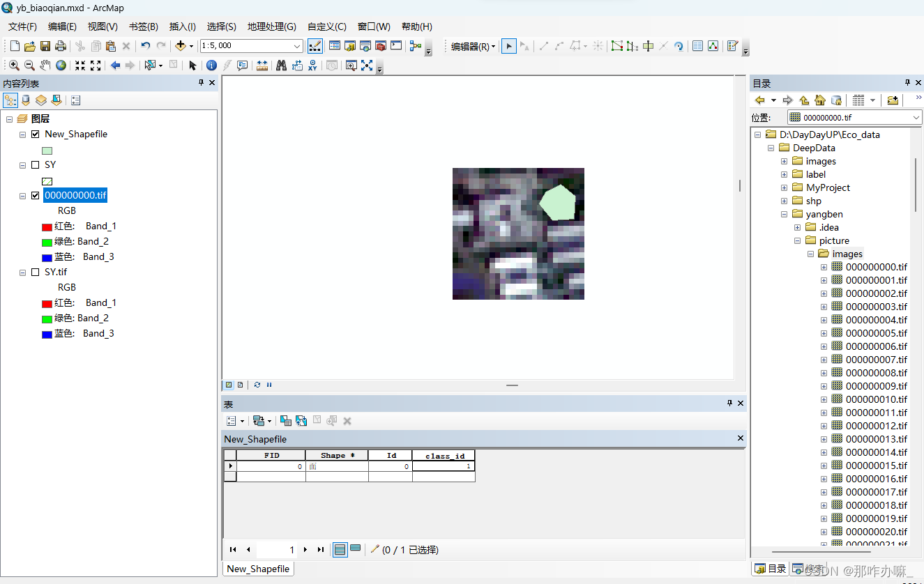Click the New map document icon
Image resolution: width=924 pixels, height=584 pixels.
click(x=15, y=46)
